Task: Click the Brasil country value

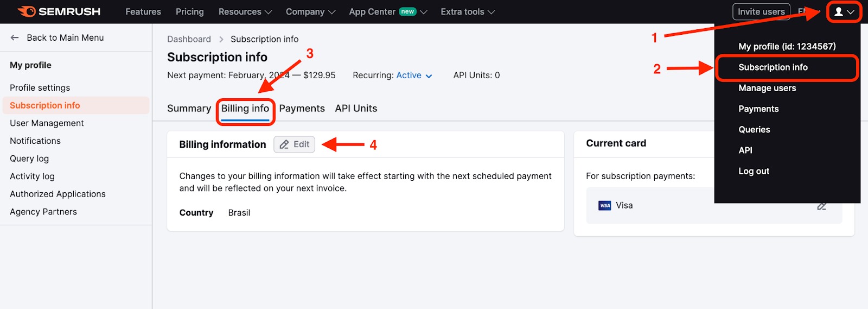Action: pyautogui.click(x=239, y=213)
